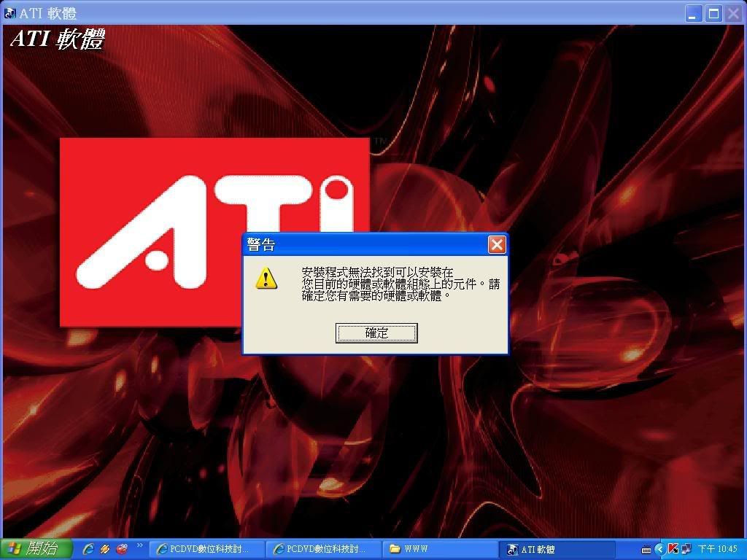The width and height of the screenshot is (747, 560).
Task: Close the 警告 dialog with the red X
Action: pyautogui.click(x=497, y=244)
